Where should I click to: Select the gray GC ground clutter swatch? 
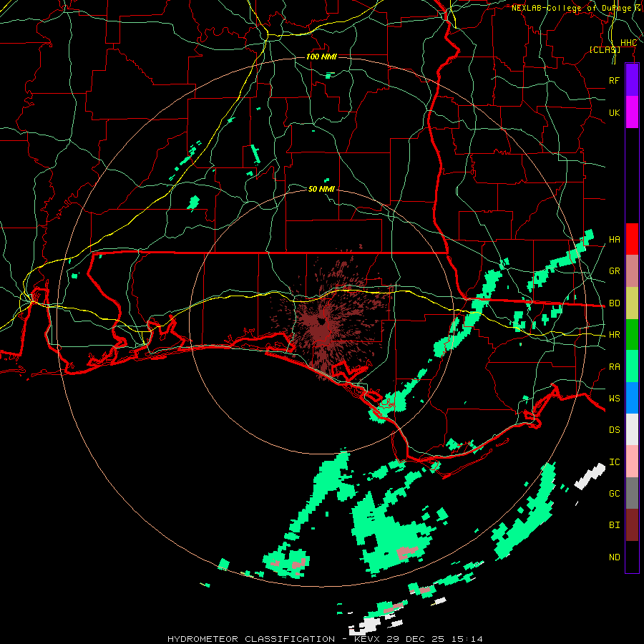[632, 493]
